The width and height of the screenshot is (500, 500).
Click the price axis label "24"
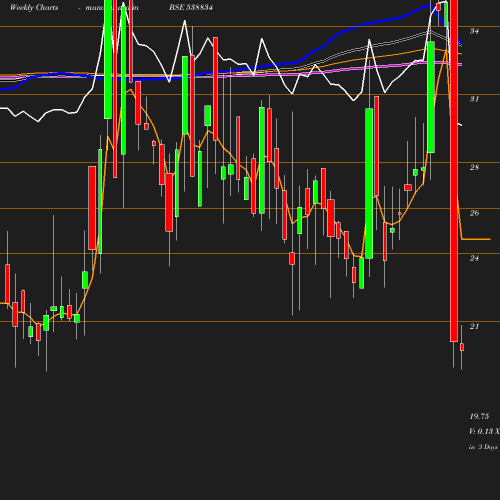(x=474, y=258)
